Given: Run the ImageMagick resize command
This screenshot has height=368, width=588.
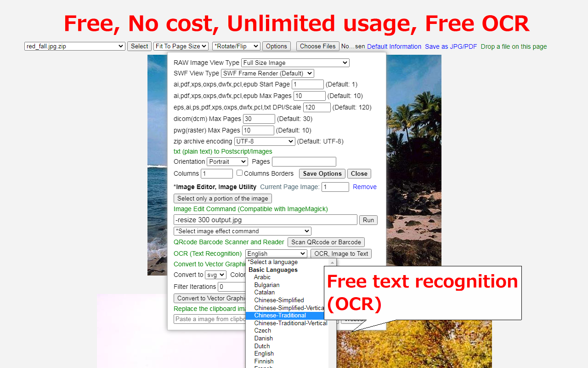Looking at the screenshot, I should coord(368,220).
